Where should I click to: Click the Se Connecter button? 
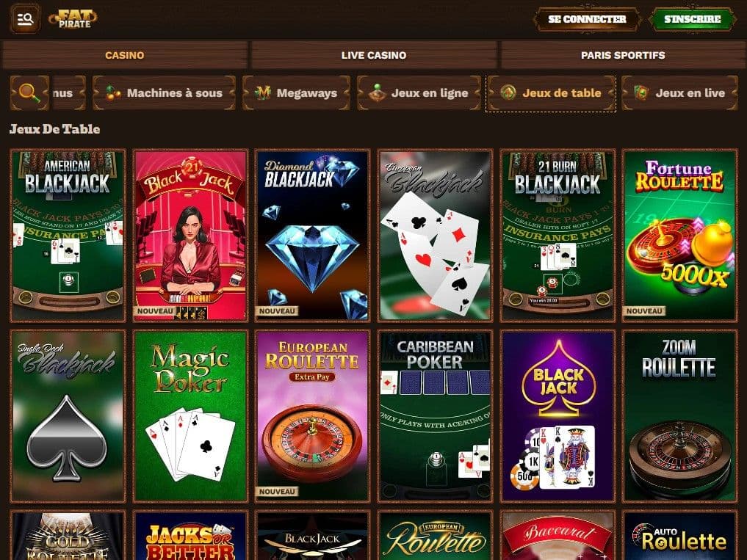587,20
